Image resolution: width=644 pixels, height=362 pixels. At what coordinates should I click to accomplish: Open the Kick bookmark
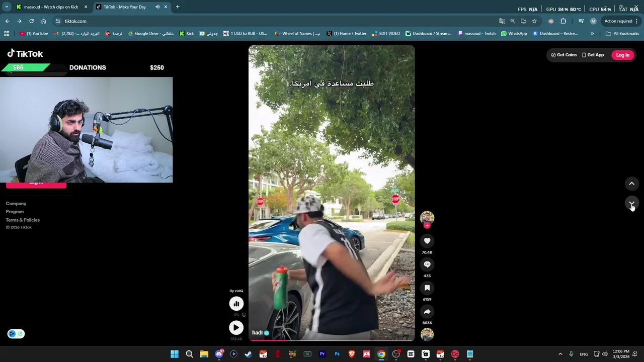pyautogui.click(x=187, y=34)
